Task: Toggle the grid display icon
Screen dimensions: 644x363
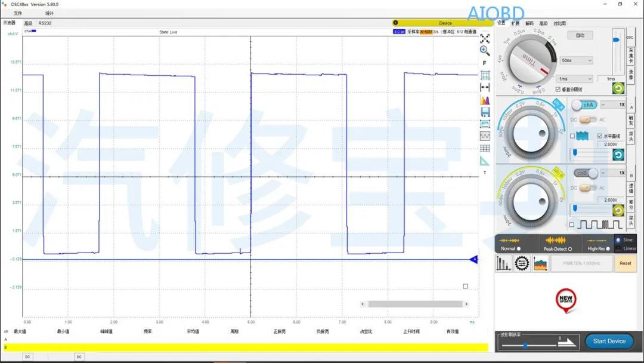Action: 485,75
